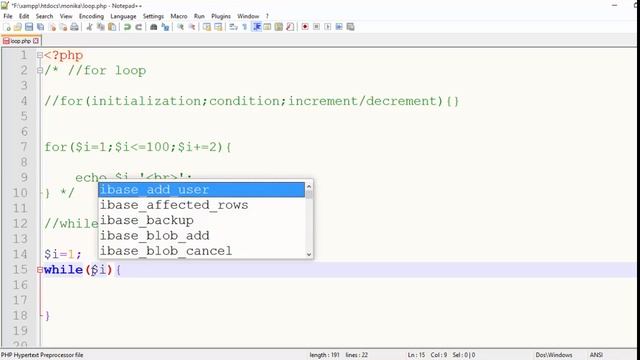Screen dimensions: 640x360
Task: Open the document map icon
Action: tap(279, 27)
